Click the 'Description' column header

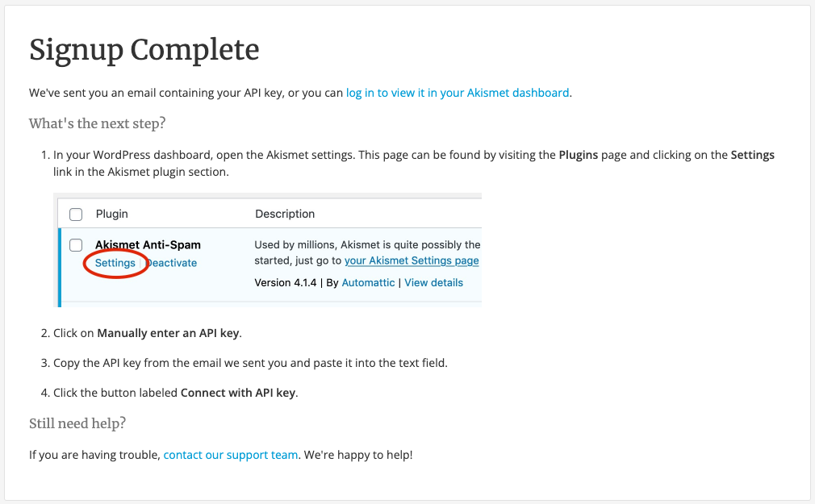click(x=285, y=214)
